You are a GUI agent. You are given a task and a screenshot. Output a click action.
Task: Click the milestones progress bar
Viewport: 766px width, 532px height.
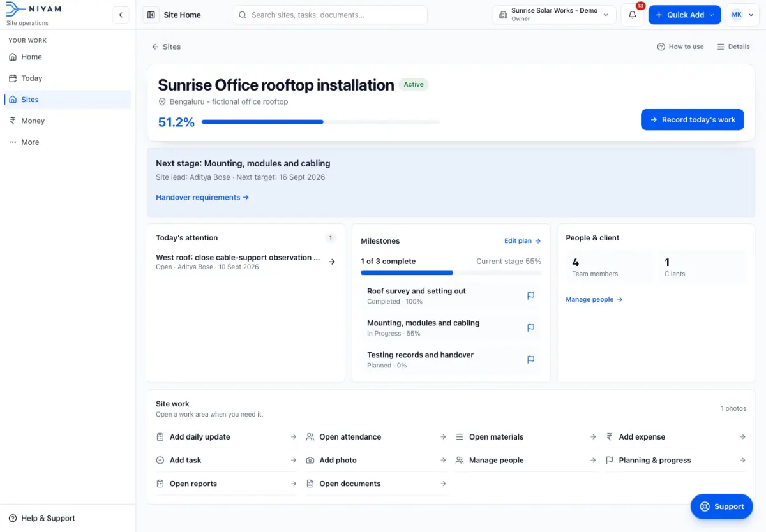tap(451, 273)
